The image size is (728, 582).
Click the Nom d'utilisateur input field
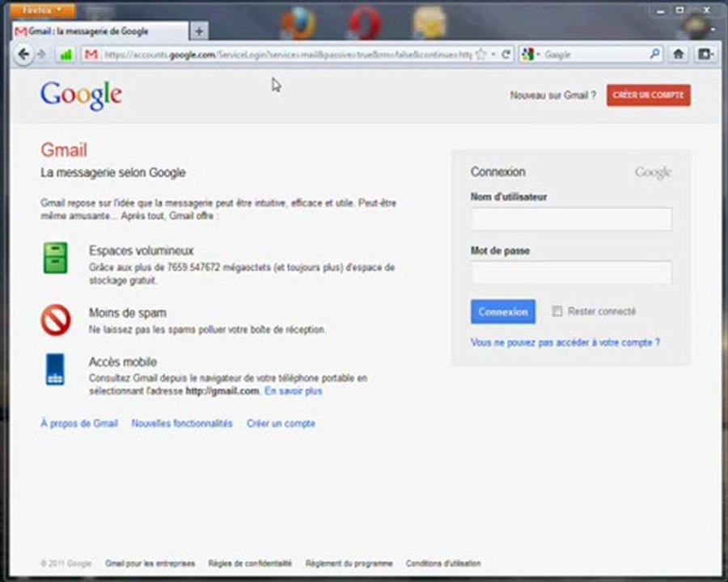tap(571, 220)
